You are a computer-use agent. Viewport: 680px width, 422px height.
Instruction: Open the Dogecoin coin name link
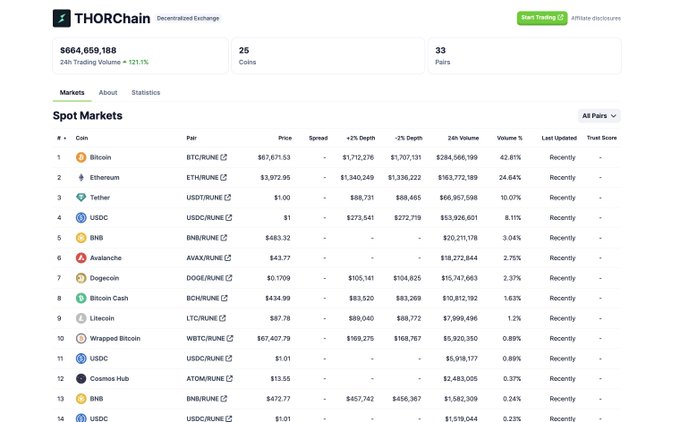tap(105, 278)
